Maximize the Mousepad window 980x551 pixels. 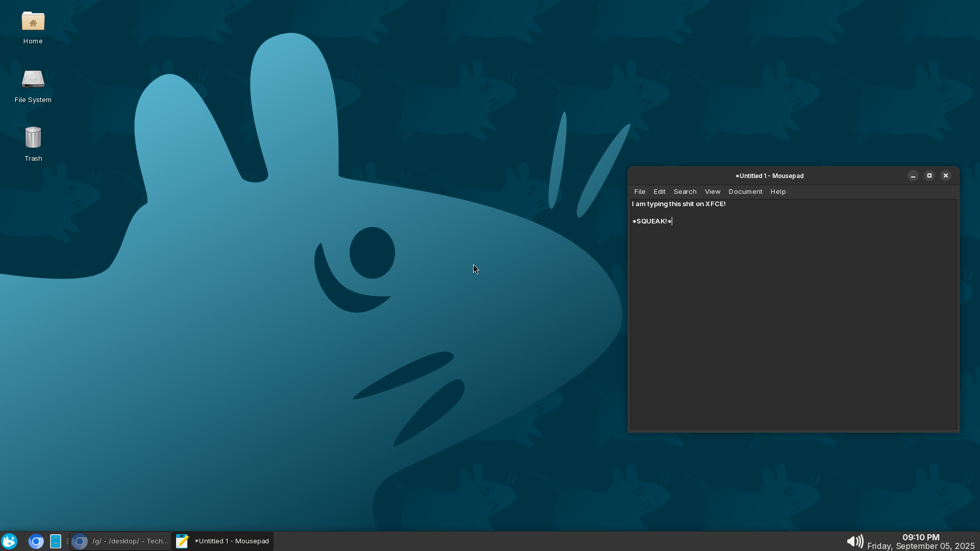coord(929,176)
